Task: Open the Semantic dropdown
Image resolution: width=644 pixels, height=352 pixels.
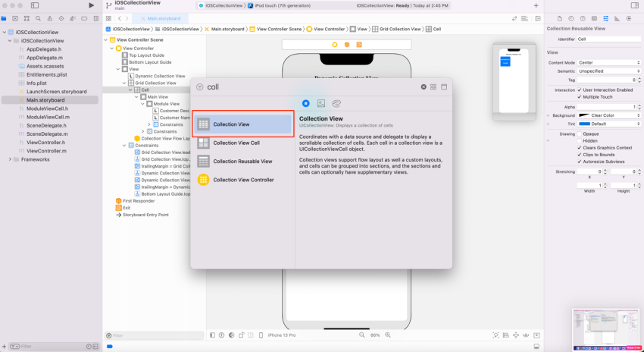Action: (608, 71)
